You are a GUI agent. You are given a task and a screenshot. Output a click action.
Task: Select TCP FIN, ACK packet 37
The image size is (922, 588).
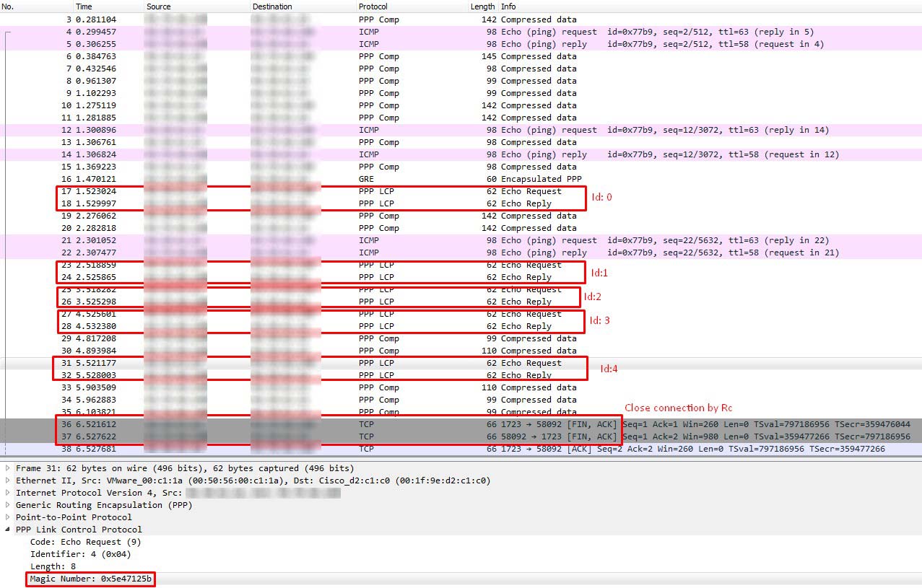(461, 436)
